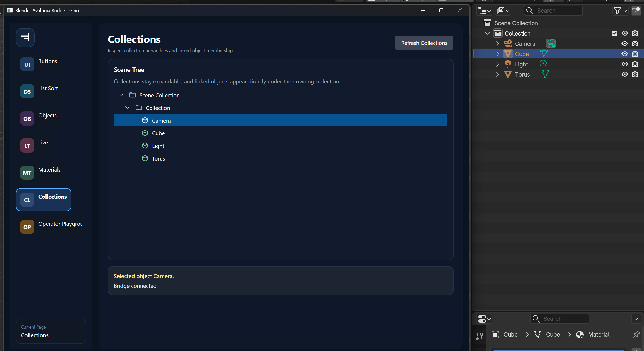Image resolution: width=644 pixels, height=351 pixels.
Task: Click the MT badge icon for Materials
Action: coord(27,173)
